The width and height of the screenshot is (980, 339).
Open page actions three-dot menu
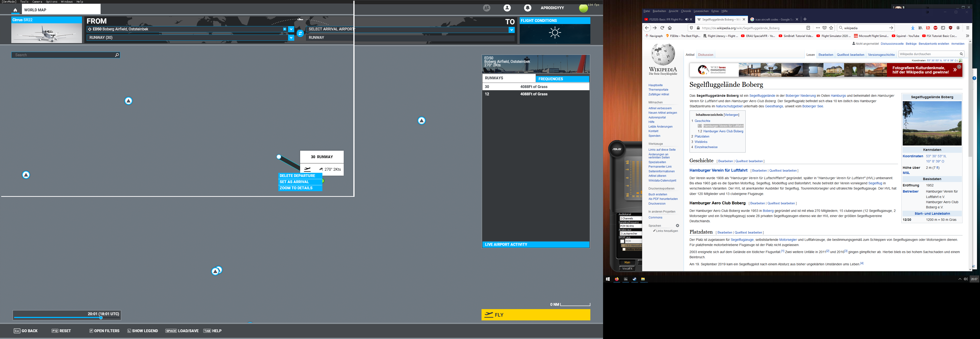point(817,28)
